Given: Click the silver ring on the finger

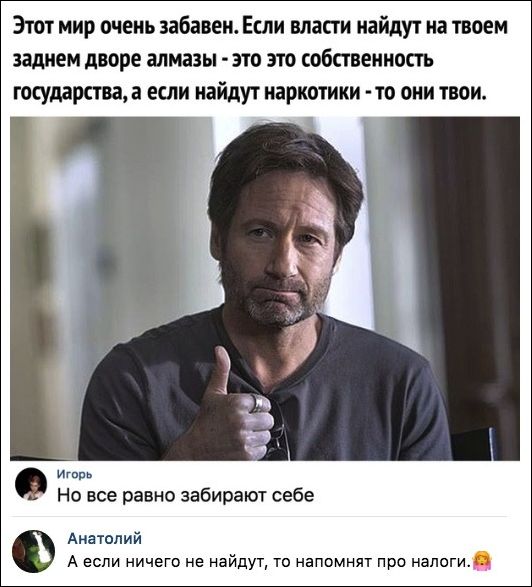Looking at the screenshot, I should (258, 402).
